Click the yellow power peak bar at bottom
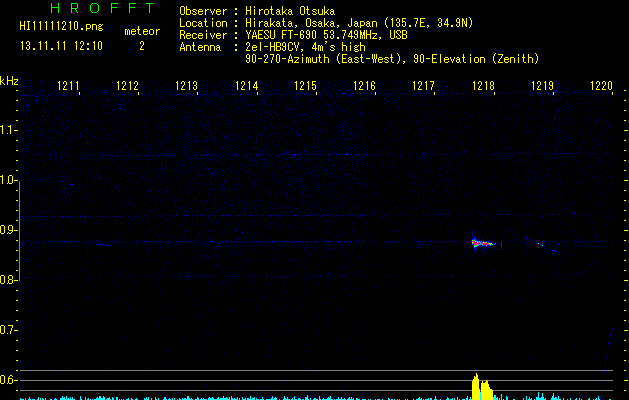Viewport: 629px width, 400px height. [x=482, y=387]
